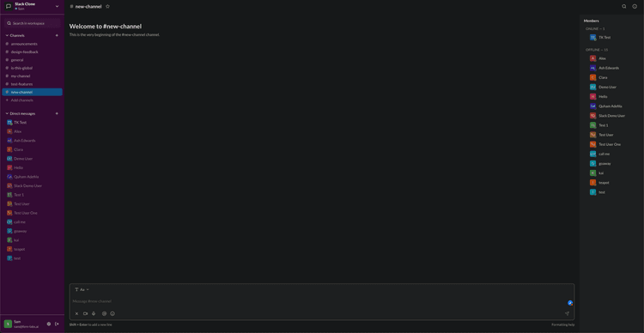This screenshot has height=333, width=644.
Task: Click the video clip icon in composer
Action: (x=85, y=314)
